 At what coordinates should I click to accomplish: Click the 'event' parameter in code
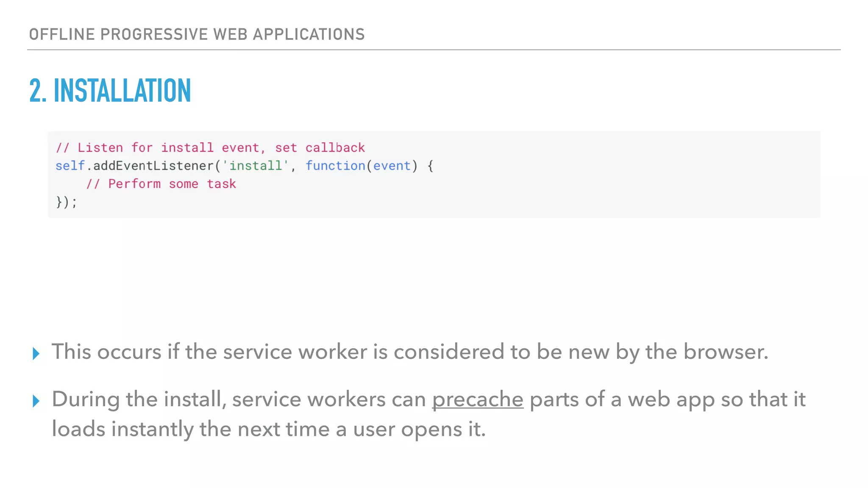(x=392, y=166)
